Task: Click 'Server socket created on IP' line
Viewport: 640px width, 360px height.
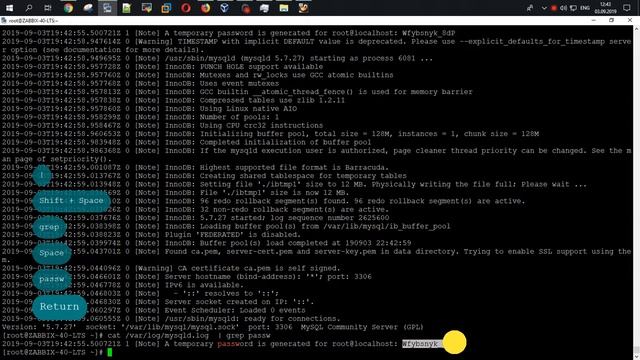Action: click(240, 302)
